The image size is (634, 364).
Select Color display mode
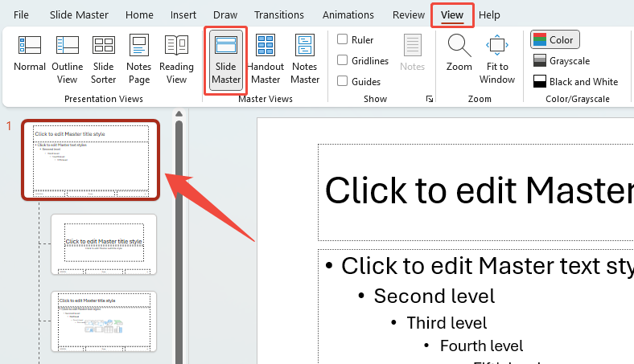coord(555,39)
